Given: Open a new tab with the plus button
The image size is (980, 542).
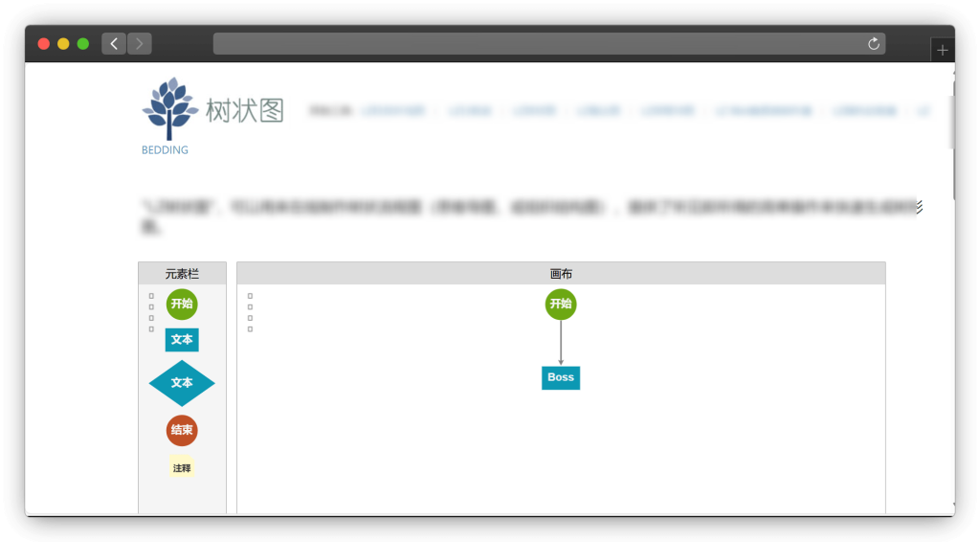Looking at the screenshot, I should click(942, 50).
